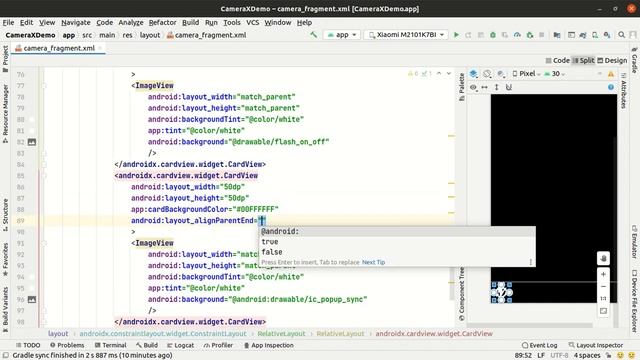
Task: Collapse the ImageView tag at line 91
Action: 44,243
